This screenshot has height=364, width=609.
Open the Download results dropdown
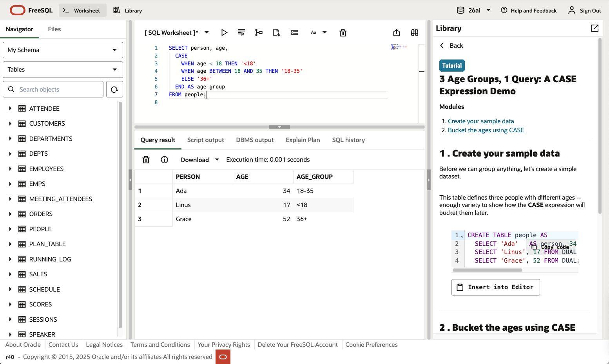199,160
